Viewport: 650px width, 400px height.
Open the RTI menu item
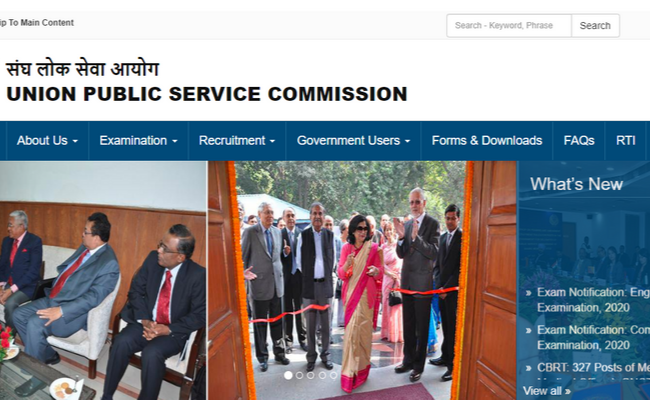tap(625, 141)
